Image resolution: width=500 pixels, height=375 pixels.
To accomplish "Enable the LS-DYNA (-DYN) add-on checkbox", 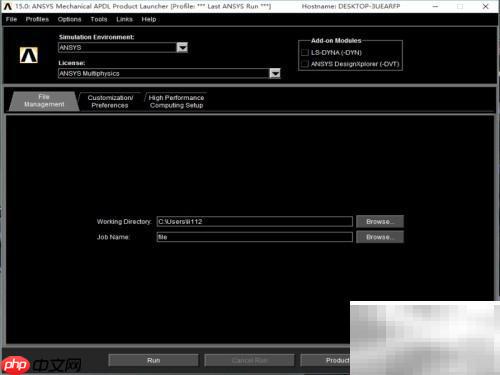I will click(305, 52).
